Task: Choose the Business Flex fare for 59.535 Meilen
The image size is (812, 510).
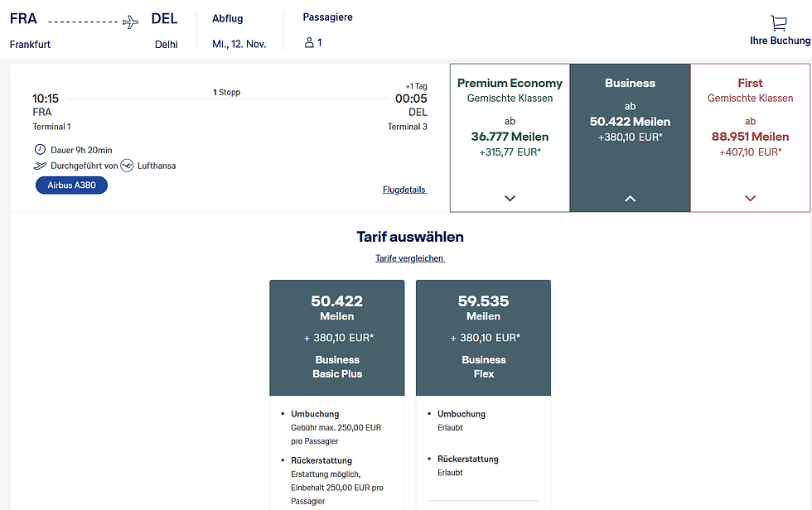Action: tap(483, 337)
